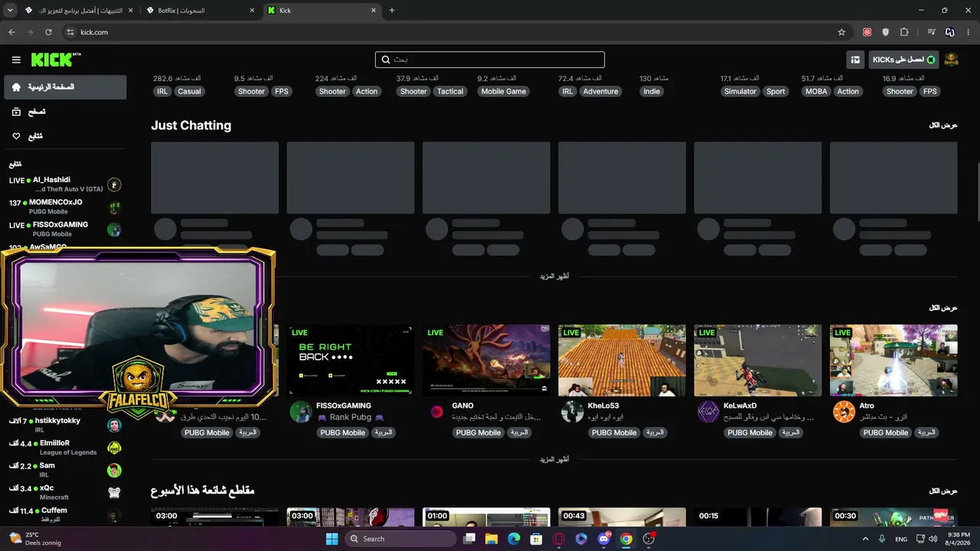Play the 00:43 trending clip

pos(622,517)
